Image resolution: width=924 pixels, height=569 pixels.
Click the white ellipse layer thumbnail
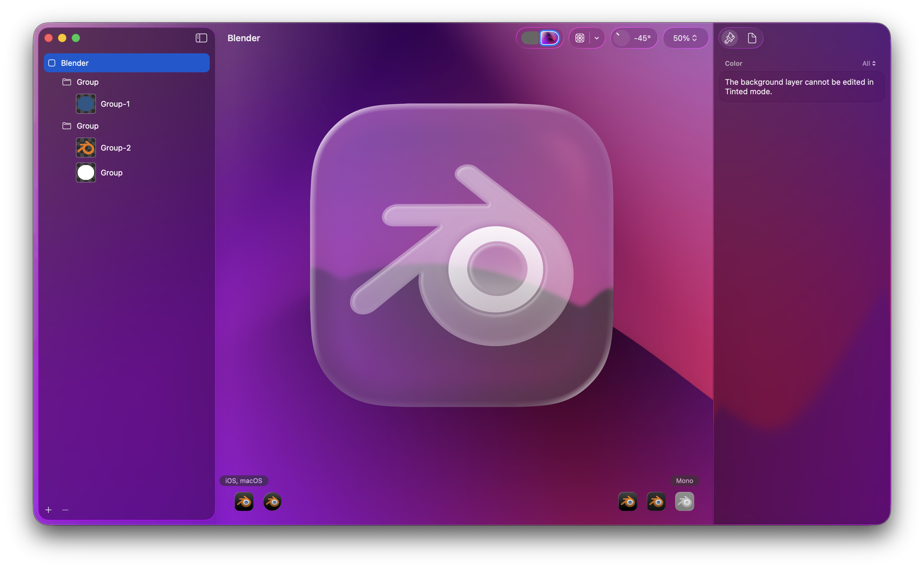pyautogui.click(x=86, y=173)
